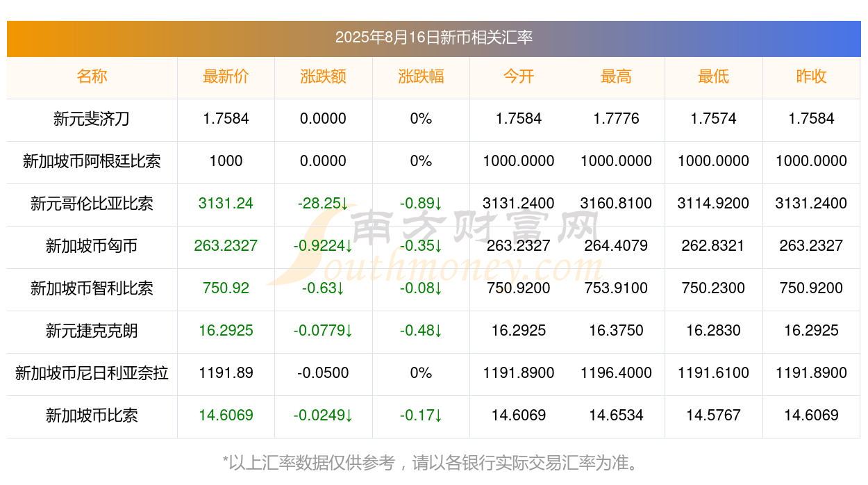Click change percent -0.08↓

[421, 288]
